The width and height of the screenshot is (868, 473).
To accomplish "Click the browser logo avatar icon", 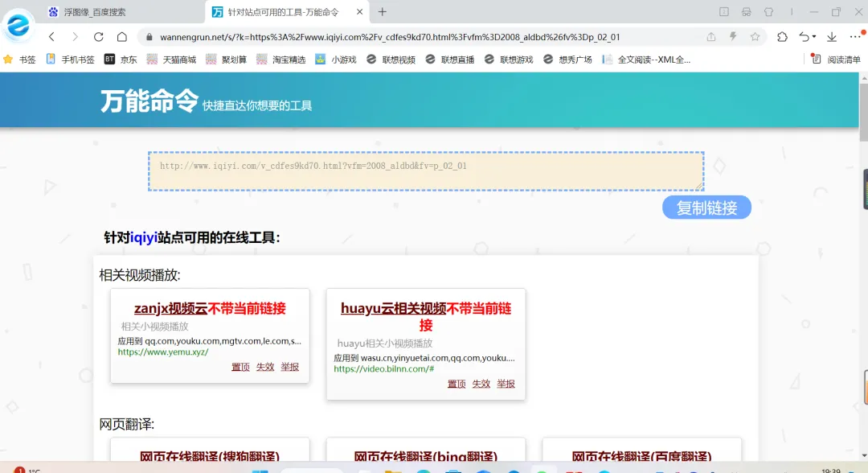I will (x=18, y=25).
